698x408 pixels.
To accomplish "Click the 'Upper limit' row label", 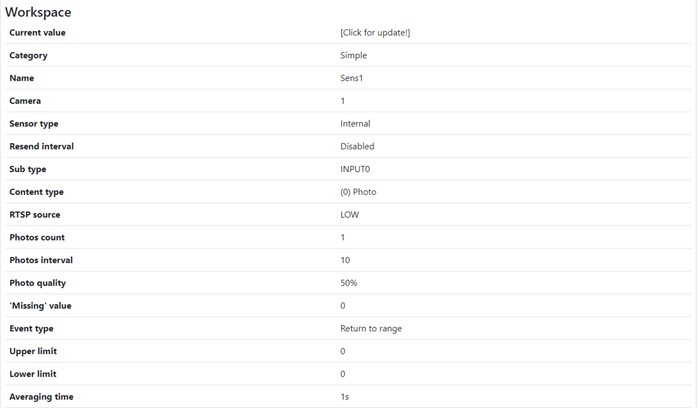I will tap(33, 351).
